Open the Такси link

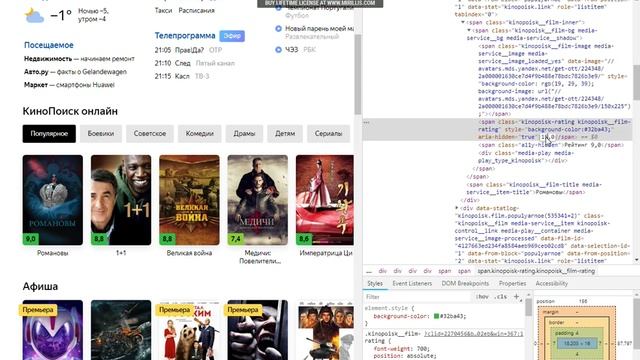click(x=163, y=11)
